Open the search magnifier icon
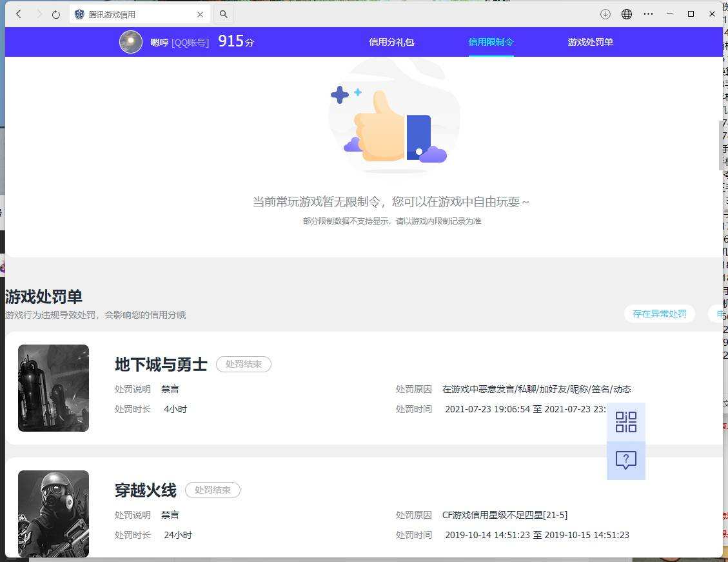The width and height of the screenshot is (728, 562). click(x=223, y=14)
